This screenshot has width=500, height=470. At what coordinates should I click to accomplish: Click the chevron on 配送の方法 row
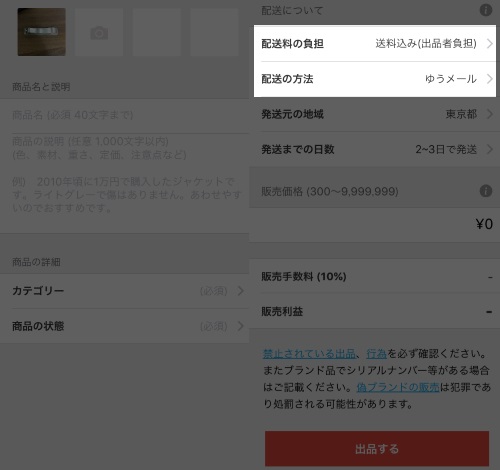coord(489,79)
